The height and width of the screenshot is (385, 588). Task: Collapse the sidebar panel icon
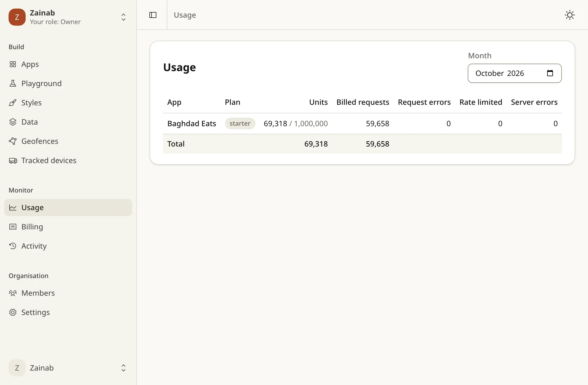pos(153,15)
